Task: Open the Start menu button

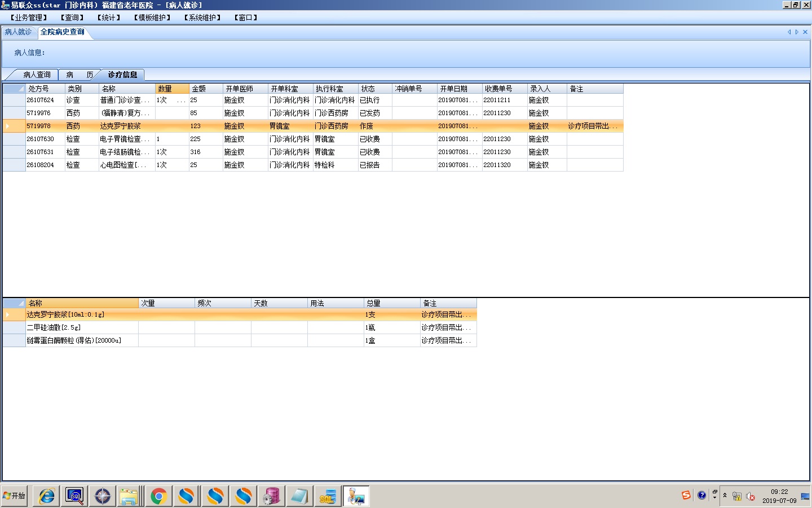Action: tap(14, 496)
